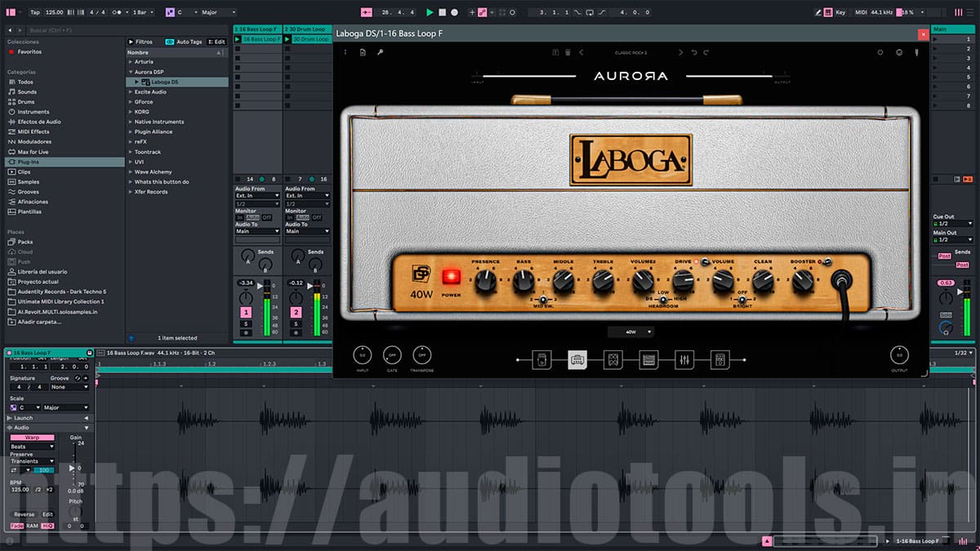980x551 pixels.
Task: Click the Aurora plugin save preset file icon
Action: [x=363, y=52]
